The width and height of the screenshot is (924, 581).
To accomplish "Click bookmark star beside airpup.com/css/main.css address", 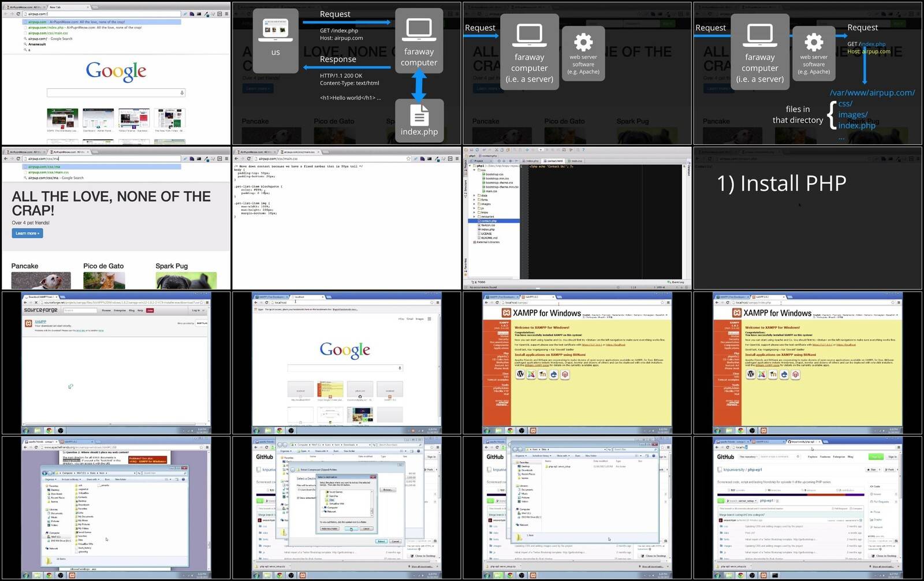I will tap(408, 158).
